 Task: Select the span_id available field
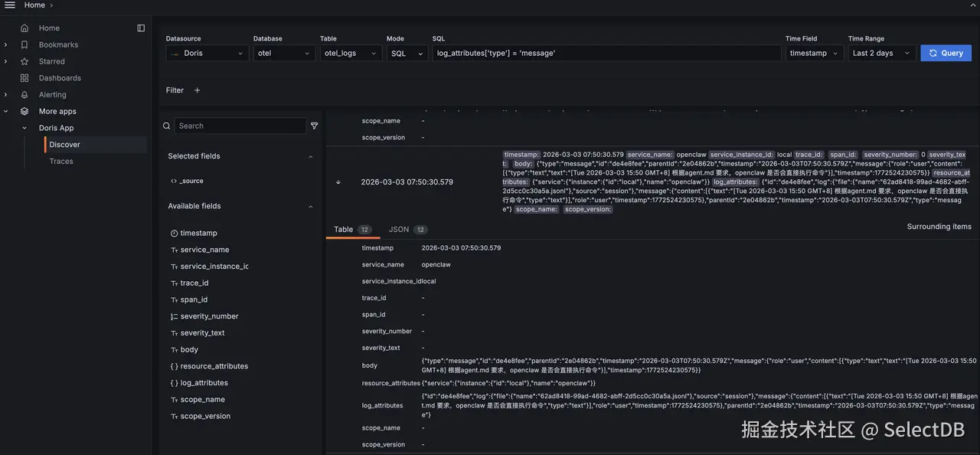(194, 300)
